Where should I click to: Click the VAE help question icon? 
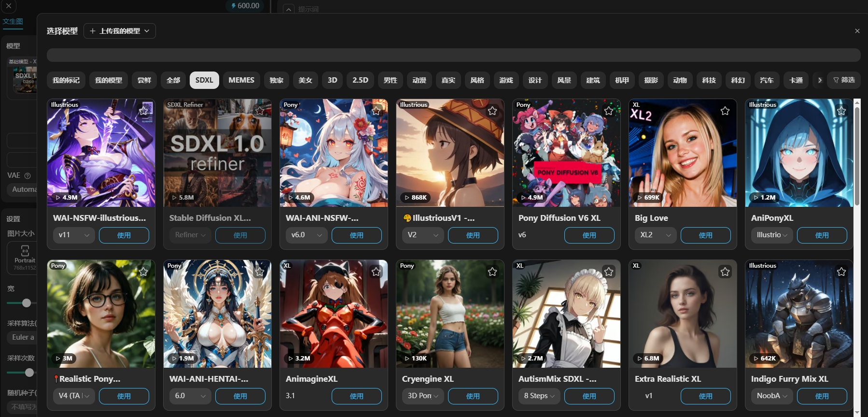pyautogui.click(x=28, y=176)
